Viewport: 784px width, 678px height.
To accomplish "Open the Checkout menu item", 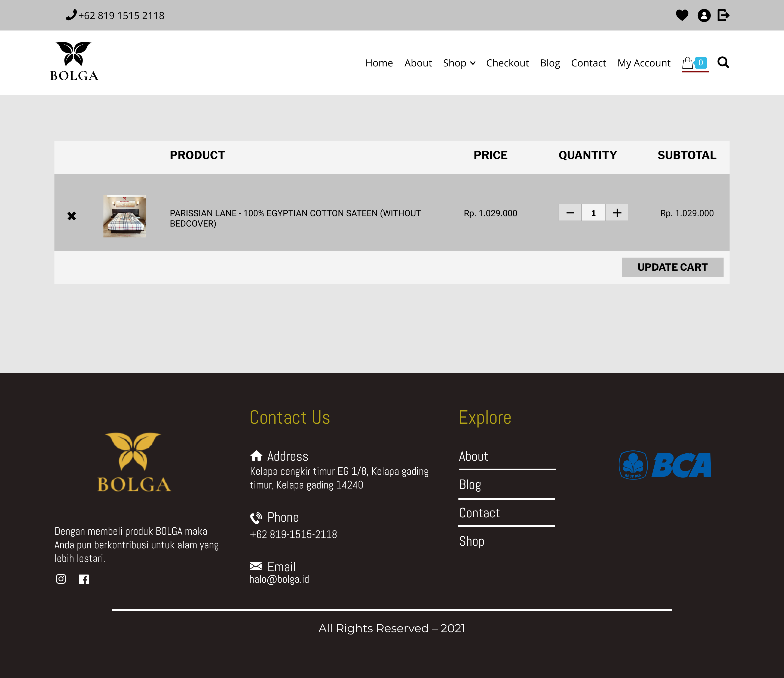I will (507, 63).
